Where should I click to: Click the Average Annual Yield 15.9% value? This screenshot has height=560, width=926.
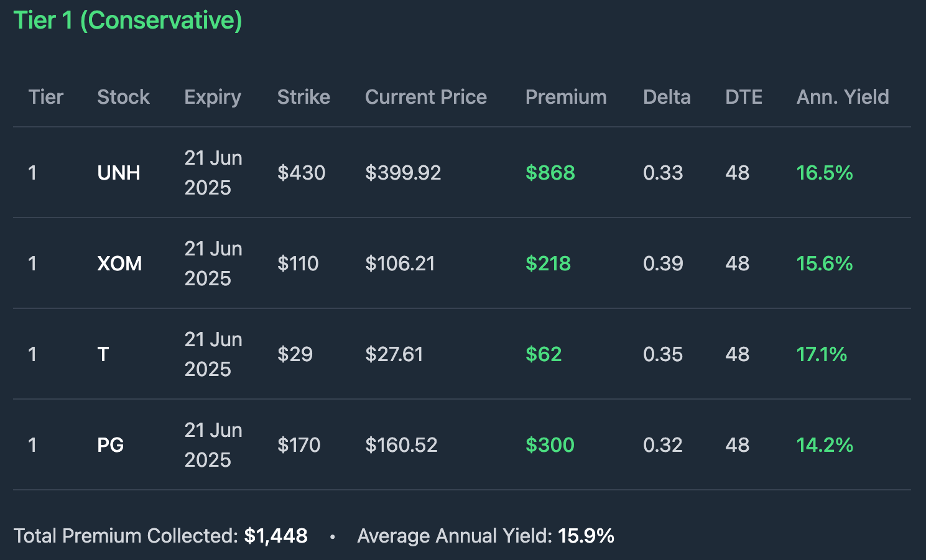(x=586, y=536)
